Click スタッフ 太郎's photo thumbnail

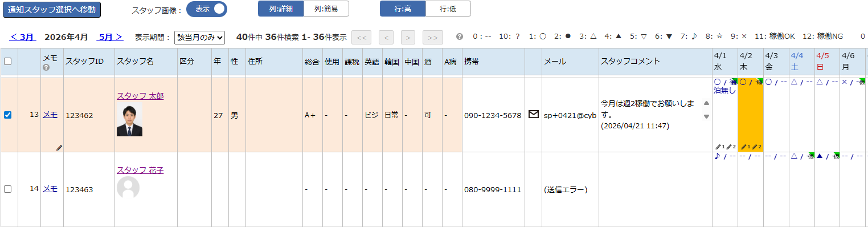(129, 119)
